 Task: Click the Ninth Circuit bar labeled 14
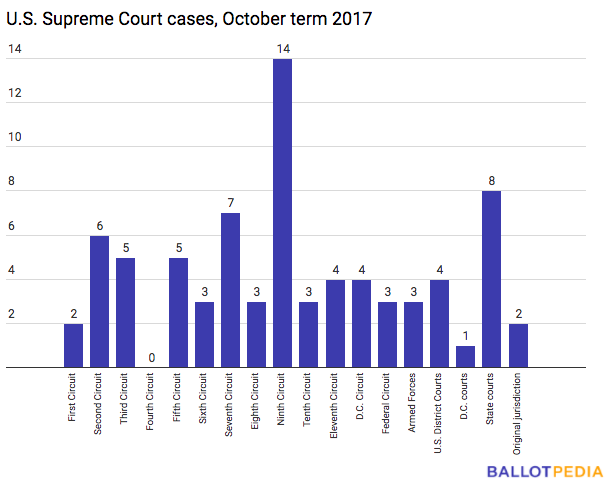click(282, 213)
